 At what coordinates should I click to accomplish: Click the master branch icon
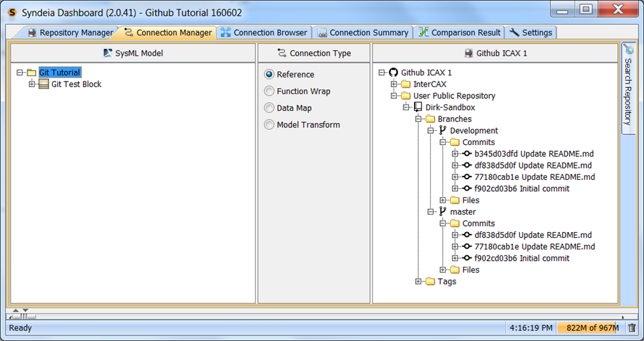(442, 212)
